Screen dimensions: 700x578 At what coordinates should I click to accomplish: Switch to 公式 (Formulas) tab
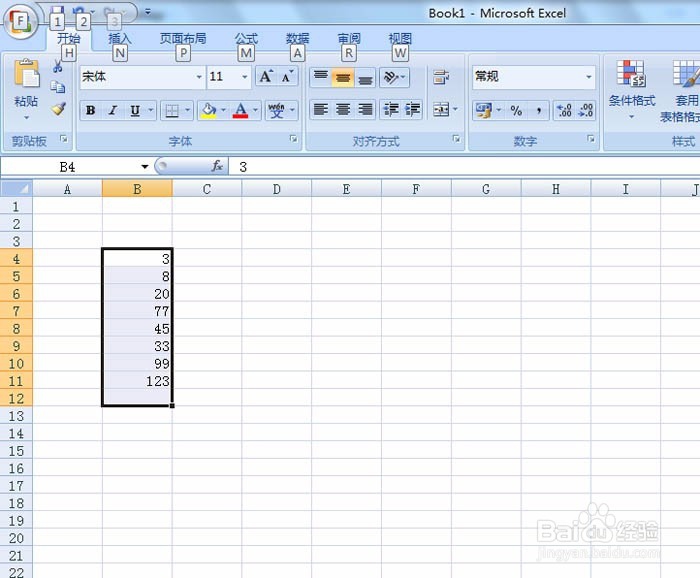(246, 38)
